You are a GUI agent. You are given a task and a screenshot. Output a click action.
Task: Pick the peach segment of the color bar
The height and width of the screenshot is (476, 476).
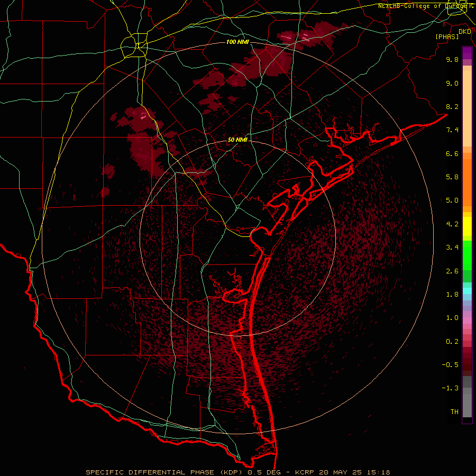tap(467, 109)
